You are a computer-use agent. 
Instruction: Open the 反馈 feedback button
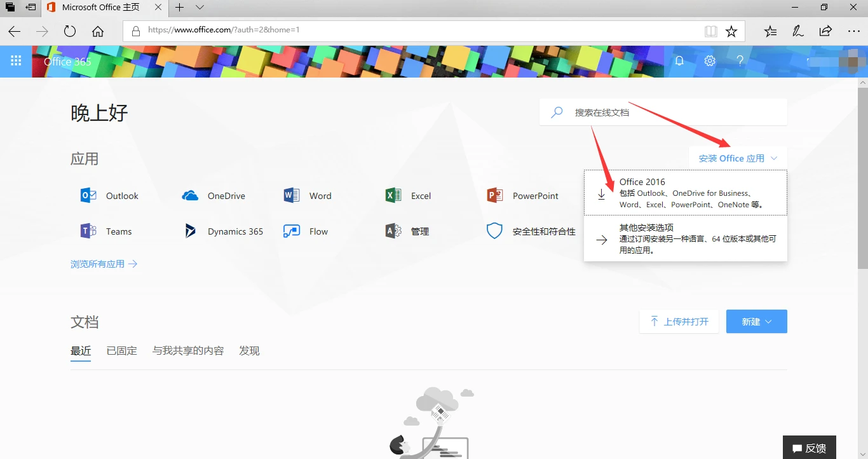point(810,448)
